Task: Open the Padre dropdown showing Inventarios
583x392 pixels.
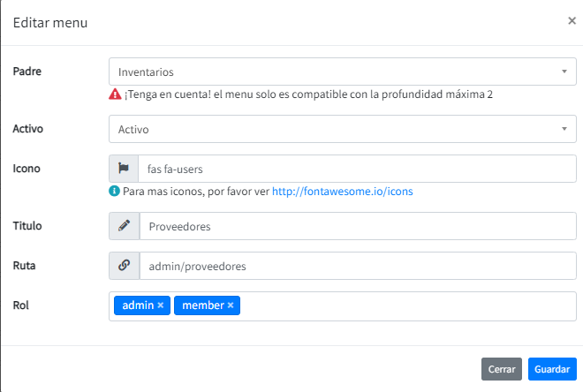Action: pyautogui.click(x=336, y=72)
